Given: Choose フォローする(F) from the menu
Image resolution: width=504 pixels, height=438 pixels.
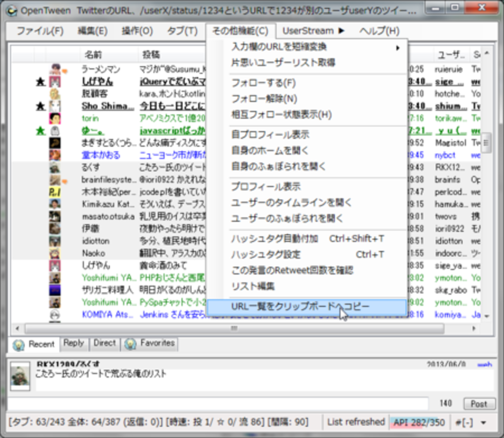Looking at the screenshot, I should (x=264, y=83).
